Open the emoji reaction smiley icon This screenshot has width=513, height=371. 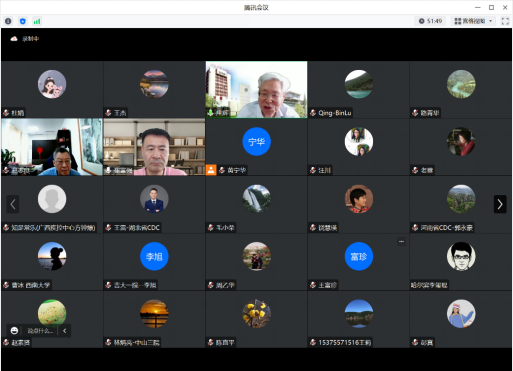[14, 331]
